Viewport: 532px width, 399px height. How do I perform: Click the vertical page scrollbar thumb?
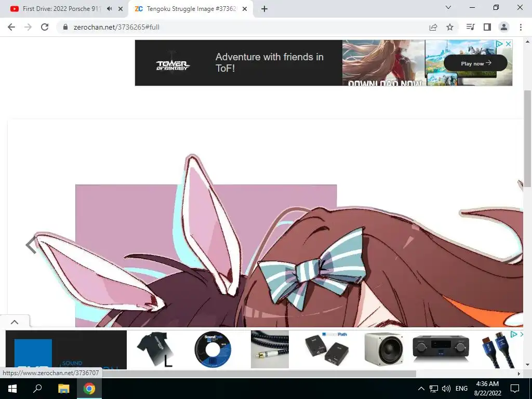pos(527,138)
